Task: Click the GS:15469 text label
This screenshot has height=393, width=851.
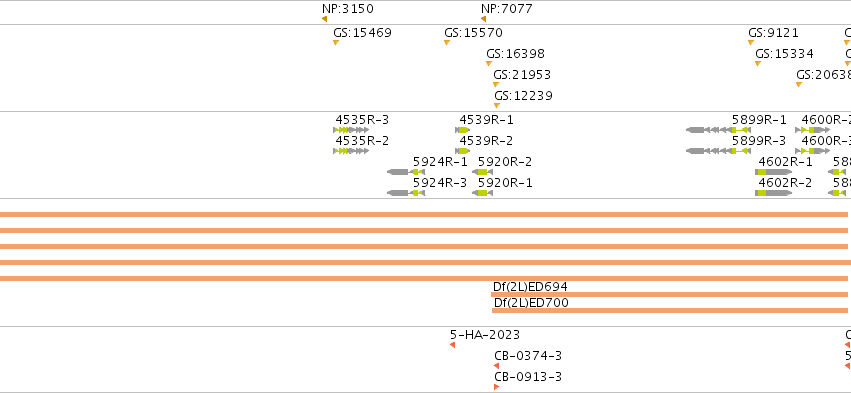Action: pos(363,33)
